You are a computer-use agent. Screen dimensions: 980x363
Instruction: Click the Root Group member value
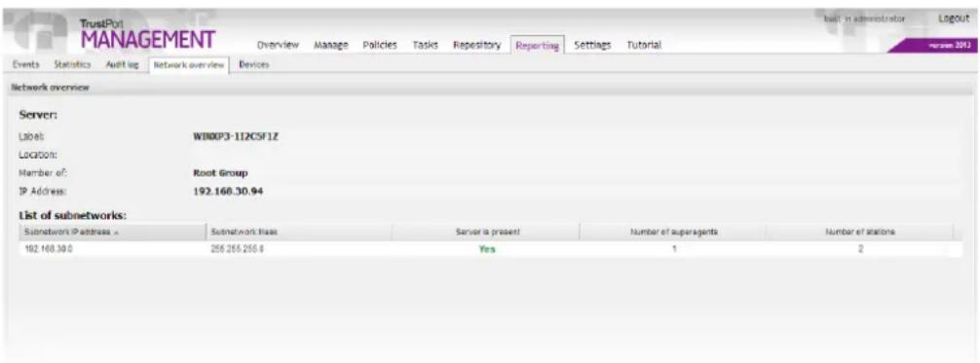pos(220,173)
